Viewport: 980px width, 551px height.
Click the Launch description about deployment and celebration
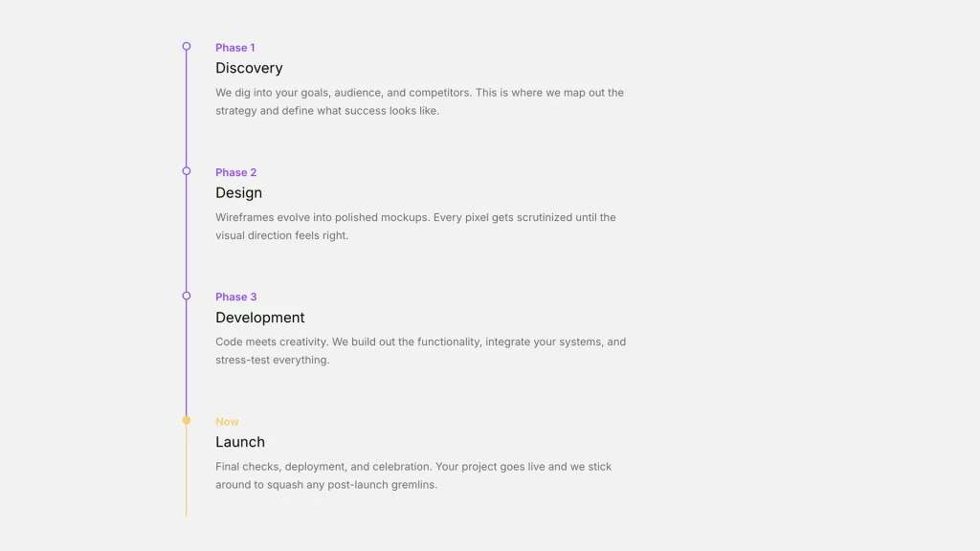(413, 475)
